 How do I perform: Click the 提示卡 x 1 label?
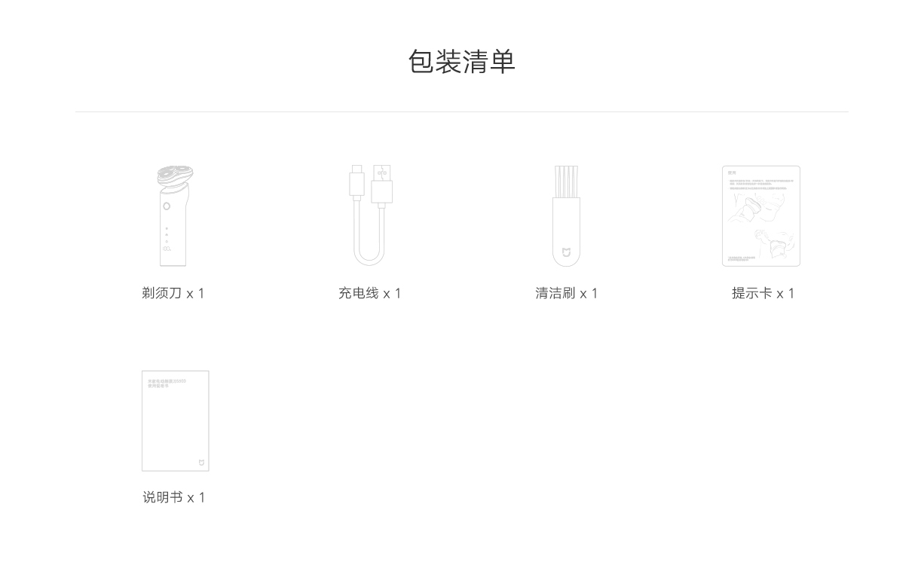pos(763,293)
